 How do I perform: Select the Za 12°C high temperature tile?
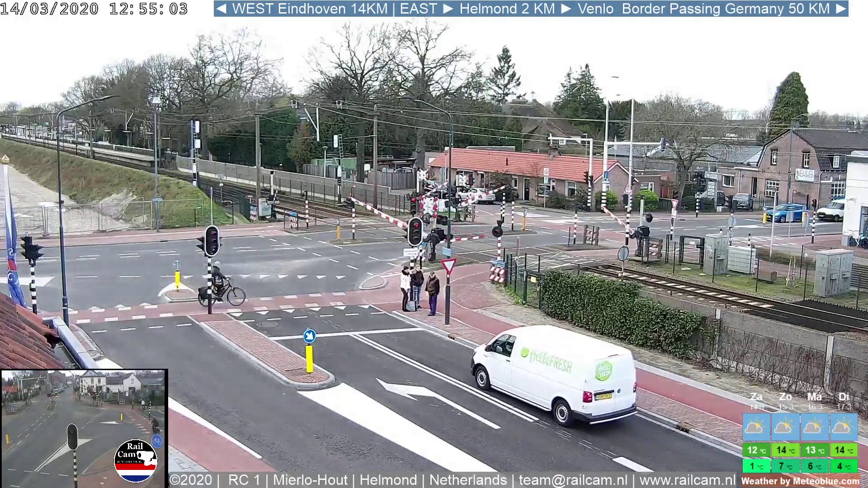pyautogui.click(x=756, y=450)
